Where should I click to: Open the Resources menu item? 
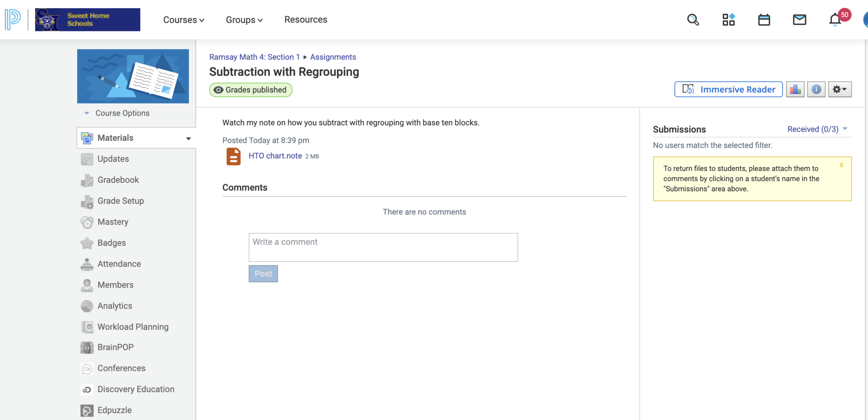coord(306,20)
